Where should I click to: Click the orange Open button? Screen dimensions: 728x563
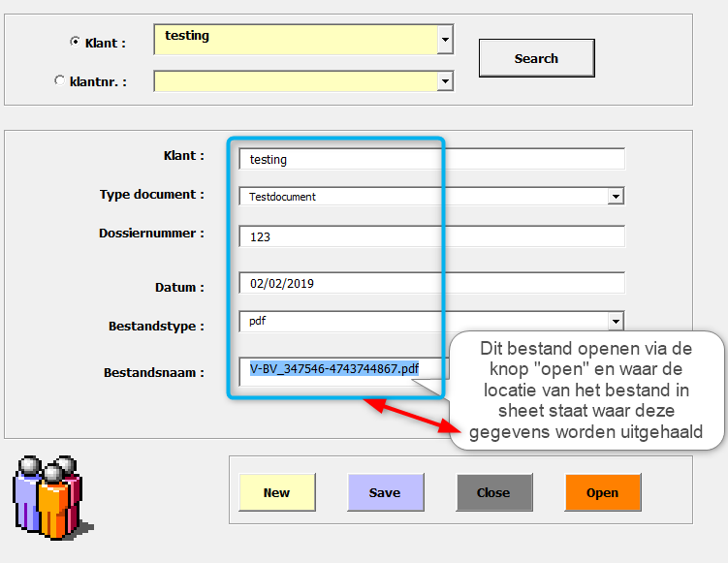603,492
